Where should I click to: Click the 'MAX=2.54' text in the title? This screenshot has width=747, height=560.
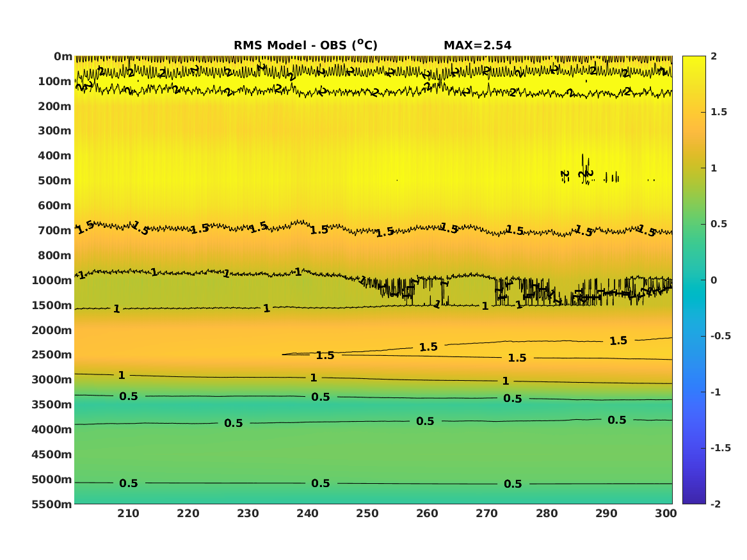(478, 45)
